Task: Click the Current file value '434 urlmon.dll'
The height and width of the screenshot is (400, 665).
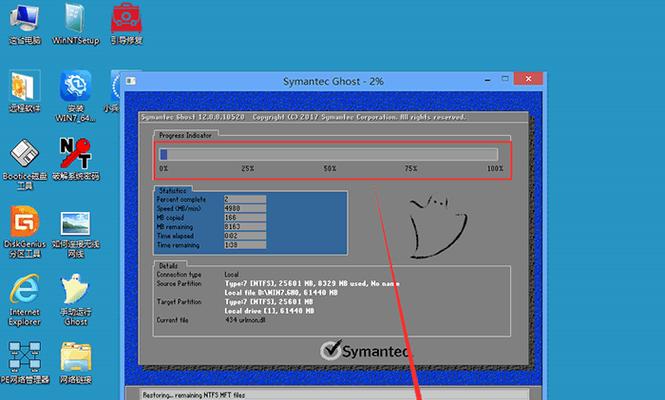Action: 245,320
